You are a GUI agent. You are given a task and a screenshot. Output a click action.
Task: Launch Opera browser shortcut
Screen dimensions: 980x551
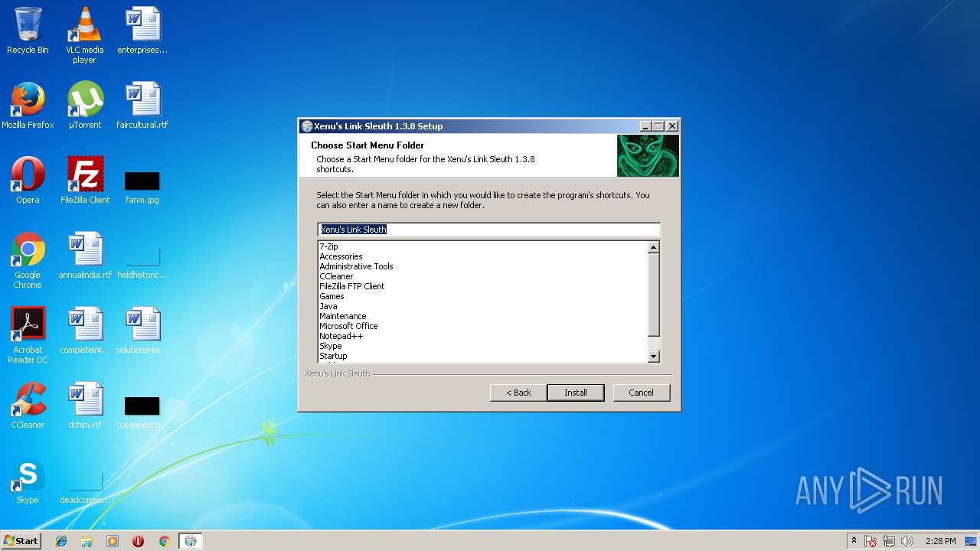pyautogui.click(x=28, y=181)
